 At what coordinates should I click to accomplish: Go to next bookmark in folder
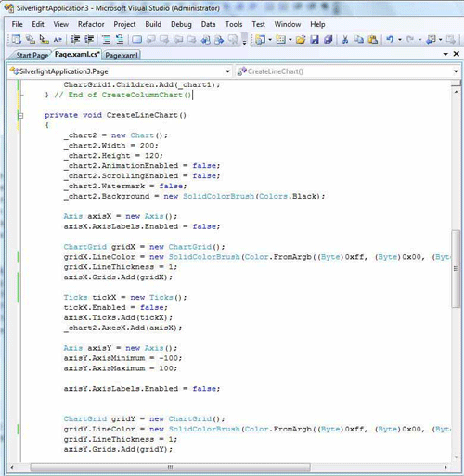click(192, 39)
